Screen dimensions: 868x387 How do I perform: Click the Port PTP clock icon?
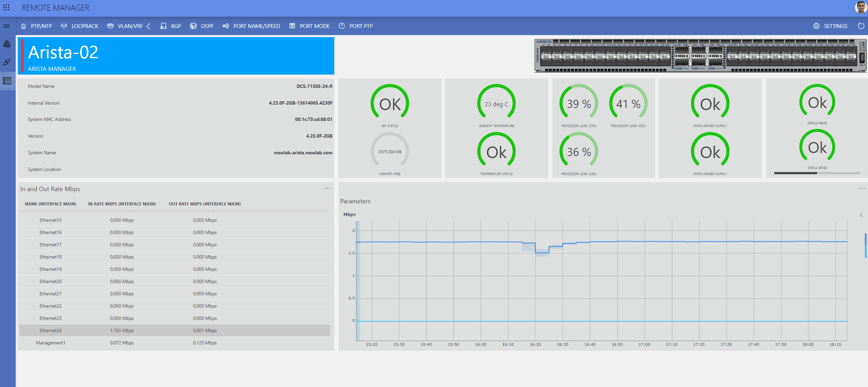coord(342,26)
